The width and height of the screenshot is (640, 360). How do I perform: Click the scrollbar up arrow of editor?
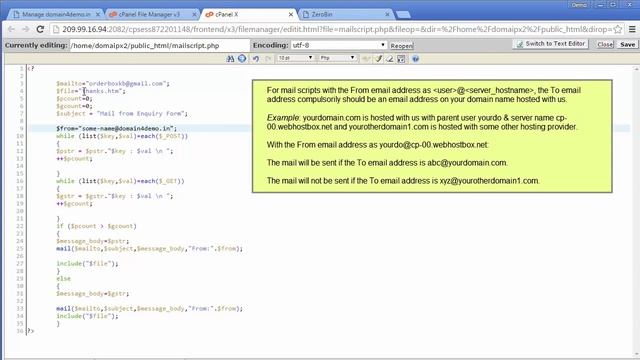click(x=636, y=69)
